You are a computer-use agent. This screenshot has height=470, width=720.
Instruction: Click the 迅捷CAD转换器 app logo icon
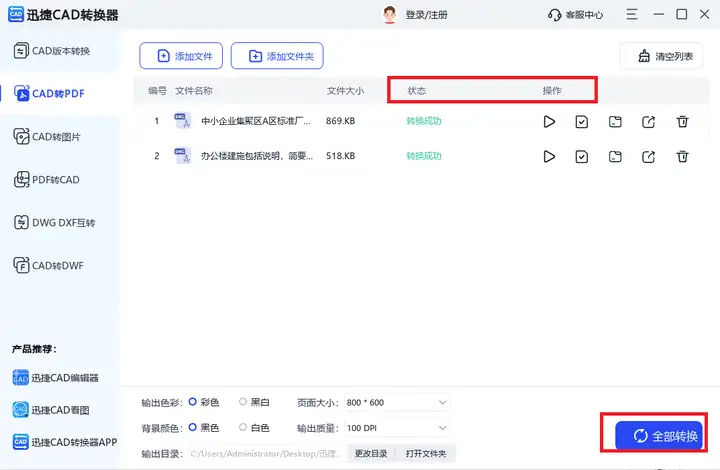[16, 14]
